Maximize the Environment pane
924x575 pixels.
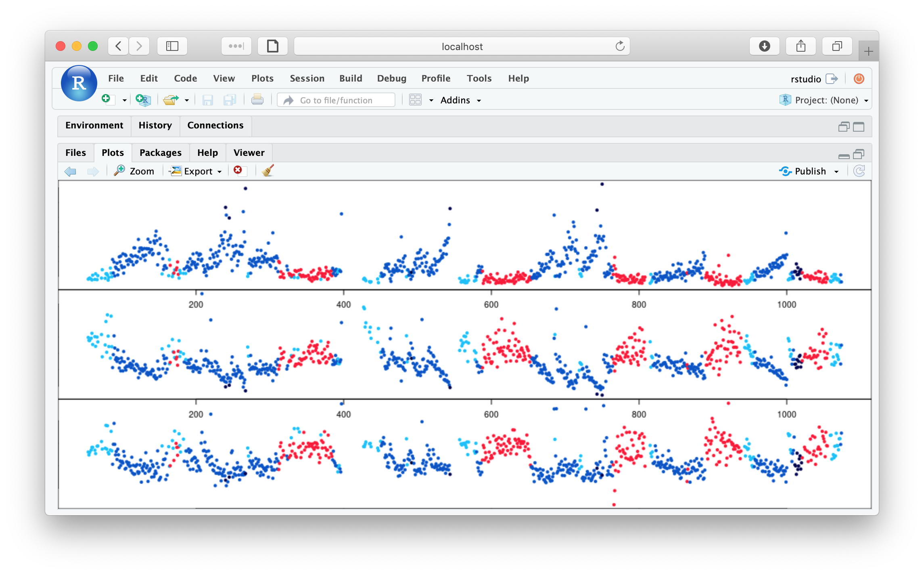click(858, 127)
